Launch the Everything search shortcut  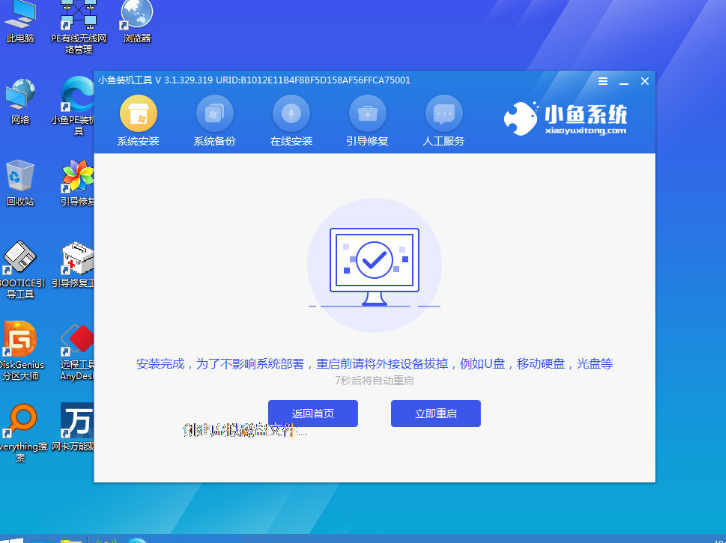coord(20,425)
